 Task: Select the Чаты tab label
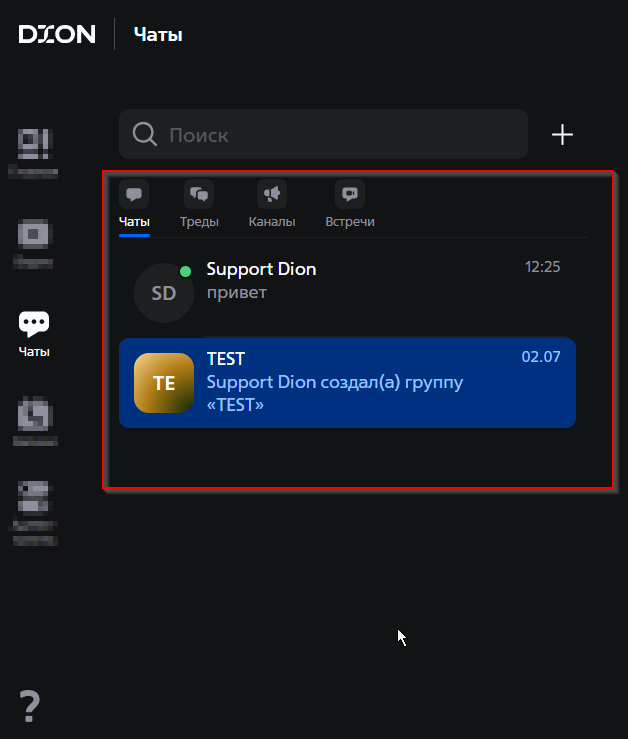134,222
